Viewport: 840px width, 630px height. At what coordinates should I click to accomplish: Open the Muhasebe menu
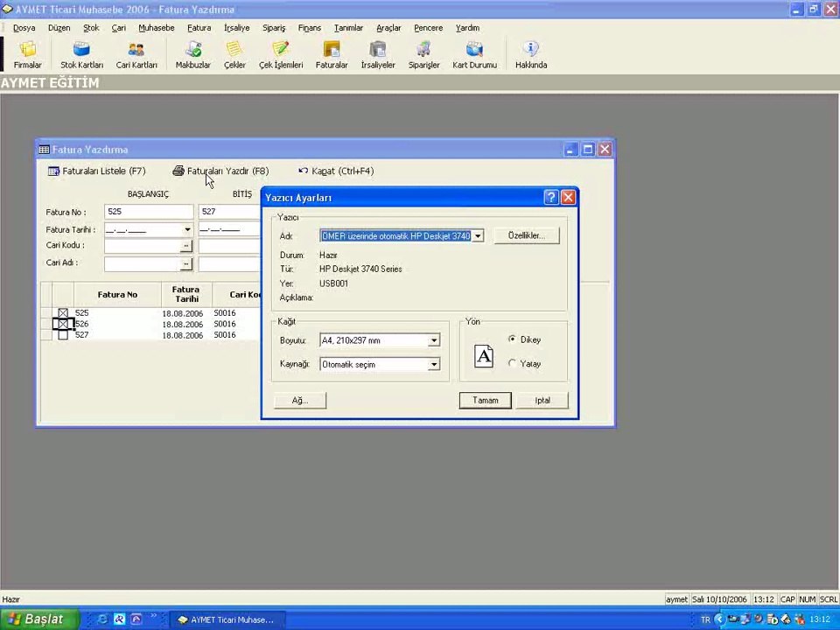coord(156,28)
